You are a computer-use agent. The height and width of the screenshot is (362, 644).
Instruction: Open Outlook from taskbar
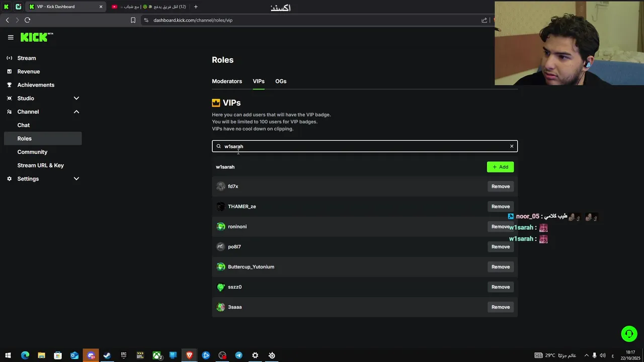(74, 355)
